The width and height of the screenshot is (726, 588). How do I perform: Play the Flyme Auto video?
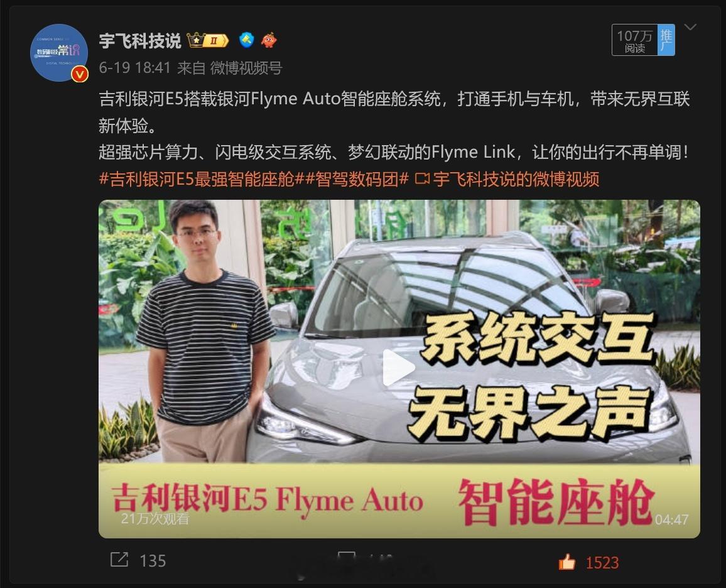coord(399,368)
